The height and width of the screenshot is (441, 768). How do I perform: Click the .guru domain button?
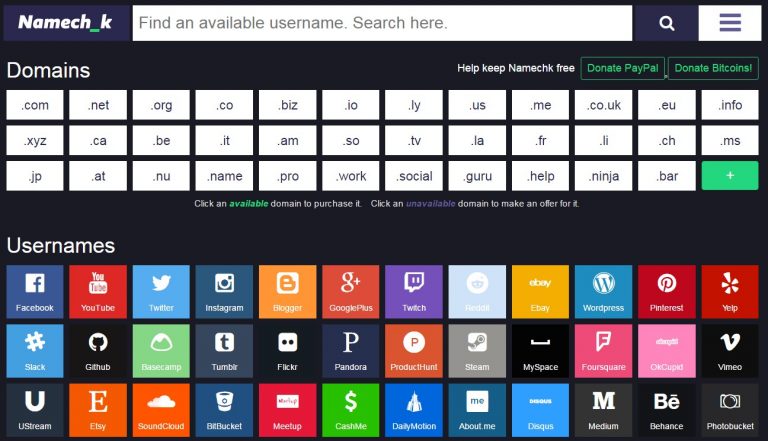click(477, 175)
